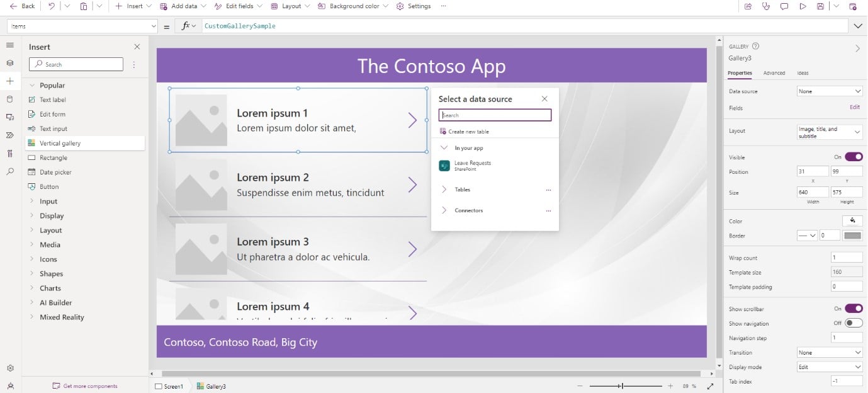
Task: Click the Get more components link
Action: click(x=84, y=386)
